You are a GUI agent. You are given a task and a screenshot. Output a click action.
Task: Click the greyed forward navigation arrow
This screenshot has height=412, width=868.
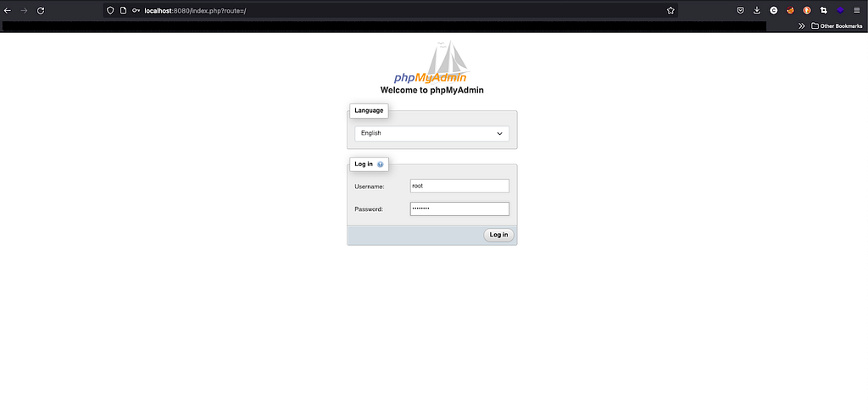point(24,10)
